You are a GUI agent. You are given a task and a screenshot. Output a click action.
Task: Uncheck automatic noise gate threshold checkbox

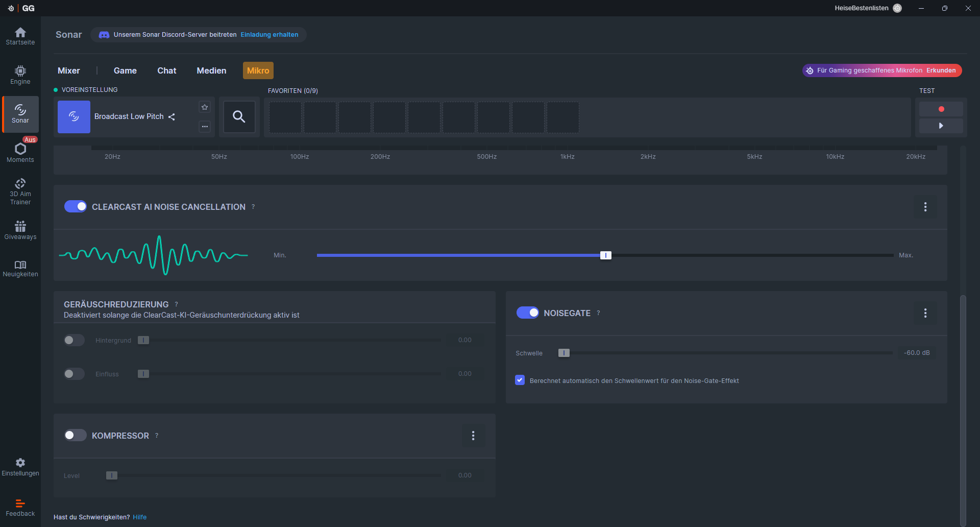point(520,380)
